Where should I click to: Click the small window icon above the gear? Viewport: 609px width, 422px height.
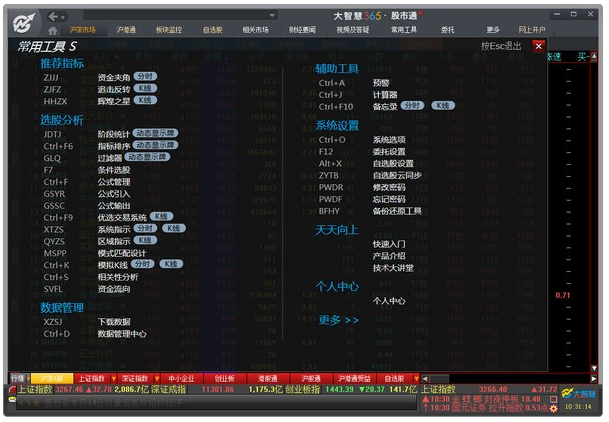click(553, 399)
